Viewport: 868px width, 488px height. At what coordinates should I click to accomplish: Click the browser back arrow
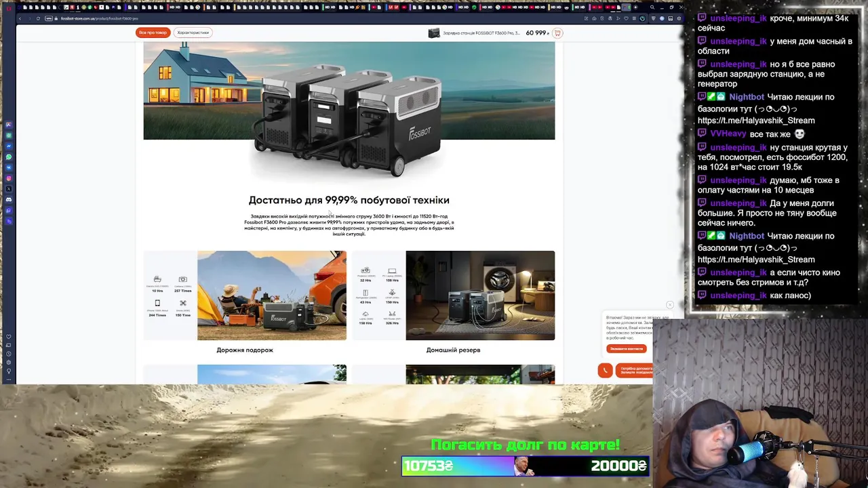pyautogui.click(x=20, y=18)
